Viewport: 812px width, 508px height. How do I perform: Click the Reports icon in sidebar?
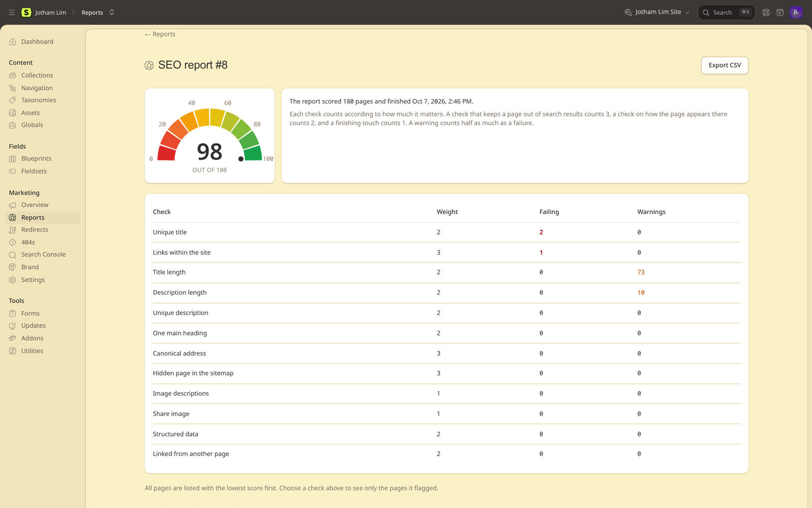tap(13, 217)
